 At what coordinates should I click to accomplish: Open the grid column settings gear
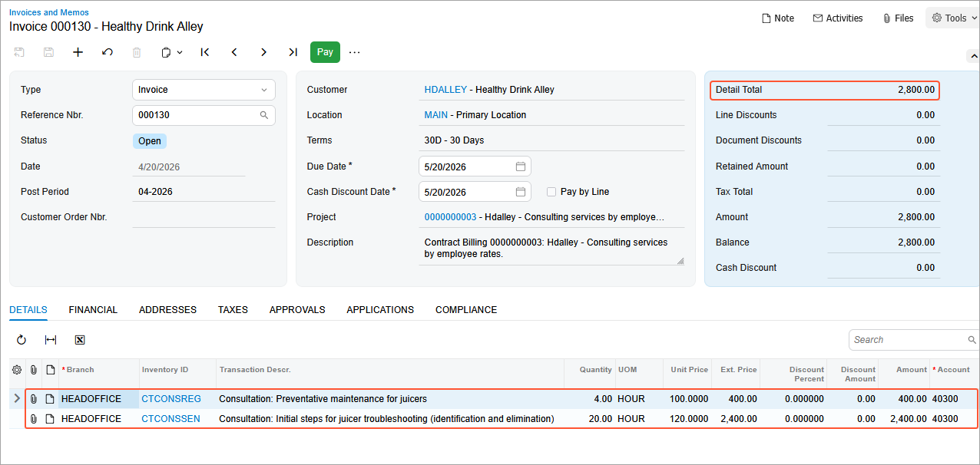tap(16, 369)
